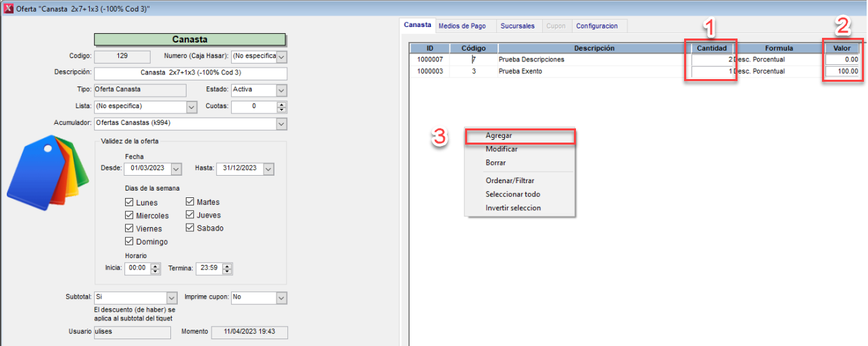Toggle the Martes day checkbox
This screenshot has height=346, width=868.
[x=190, y=202]
